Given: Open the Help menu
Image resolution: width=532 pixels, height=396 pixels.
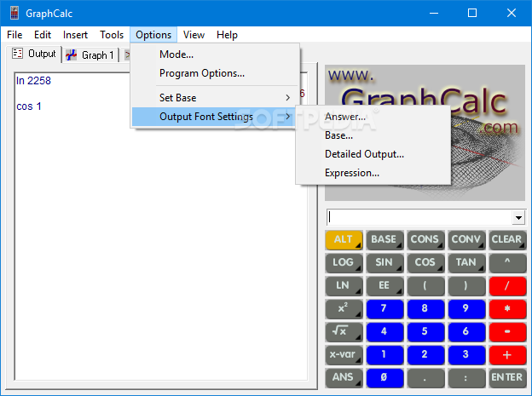Looking at the screenshot, I should [227, 35].
